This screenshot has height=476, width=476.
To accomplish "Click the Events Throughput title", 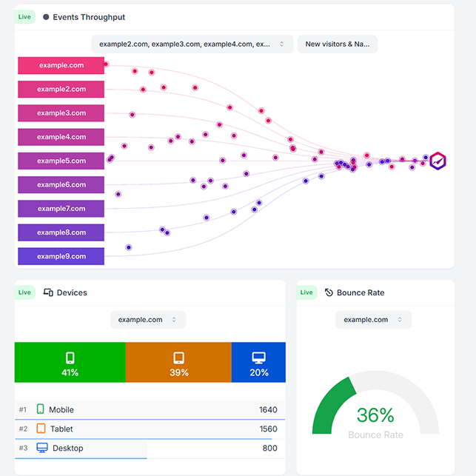I will [89, 17].
